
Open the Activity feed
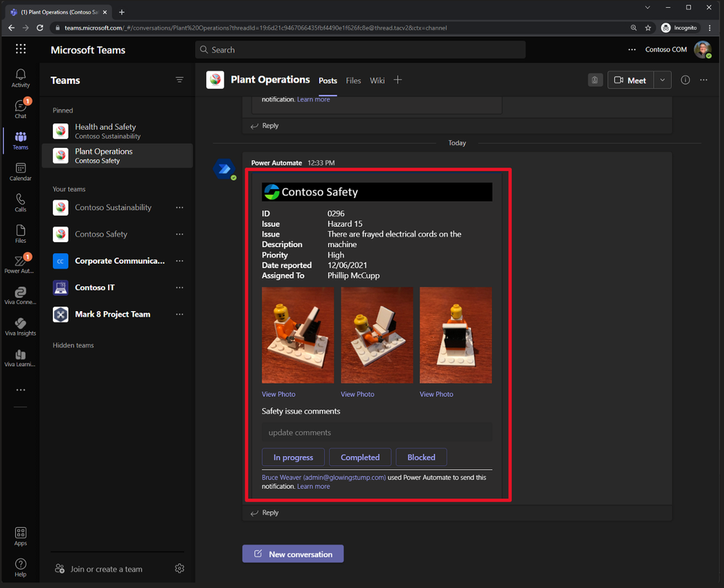20,78
